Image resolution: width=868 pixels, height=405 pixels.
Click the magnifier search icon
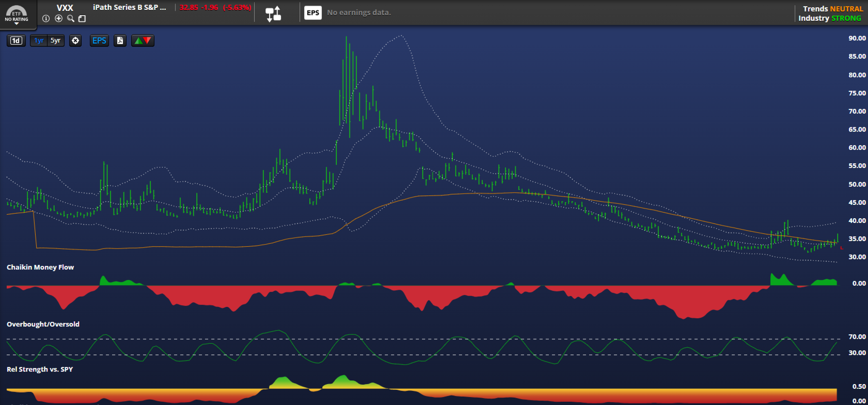71,19
